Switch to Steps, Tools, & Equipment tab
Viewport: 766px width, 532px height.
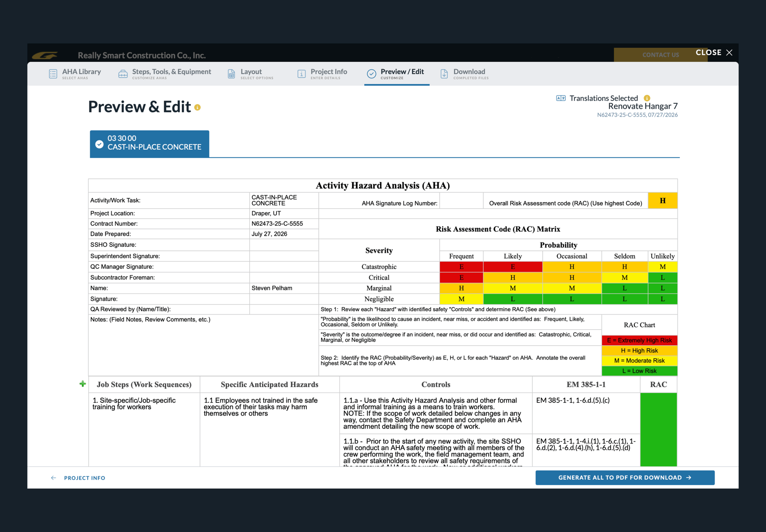point(165,74)
